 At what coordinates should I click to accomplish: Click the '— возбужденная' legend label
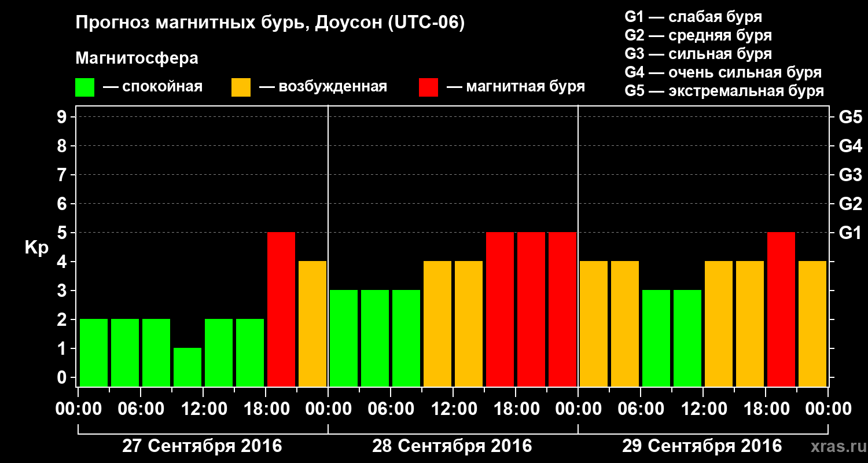click(323, 87)
